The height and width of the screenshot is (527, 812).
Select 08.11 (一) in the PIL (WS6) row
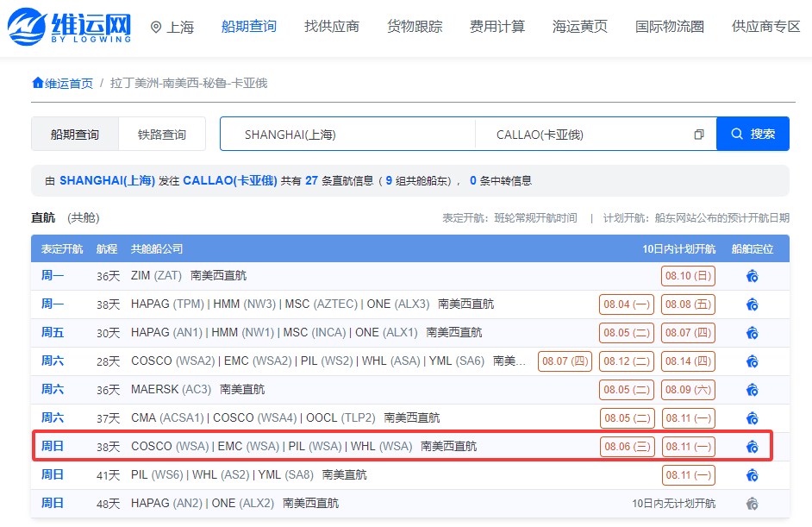[x=689, y=474]
